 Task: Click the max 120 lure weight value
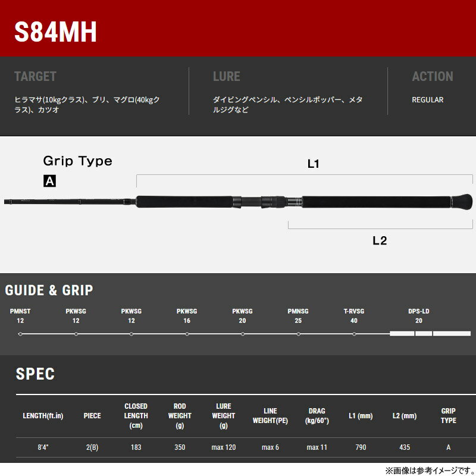point(224,447)
